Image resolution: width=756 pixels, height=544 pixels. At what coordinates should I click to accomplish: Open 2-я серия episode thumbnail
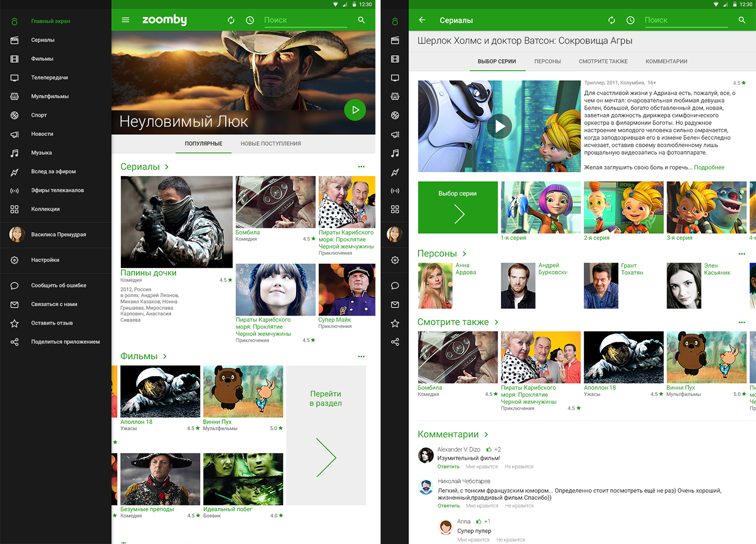tap(623, 207)
